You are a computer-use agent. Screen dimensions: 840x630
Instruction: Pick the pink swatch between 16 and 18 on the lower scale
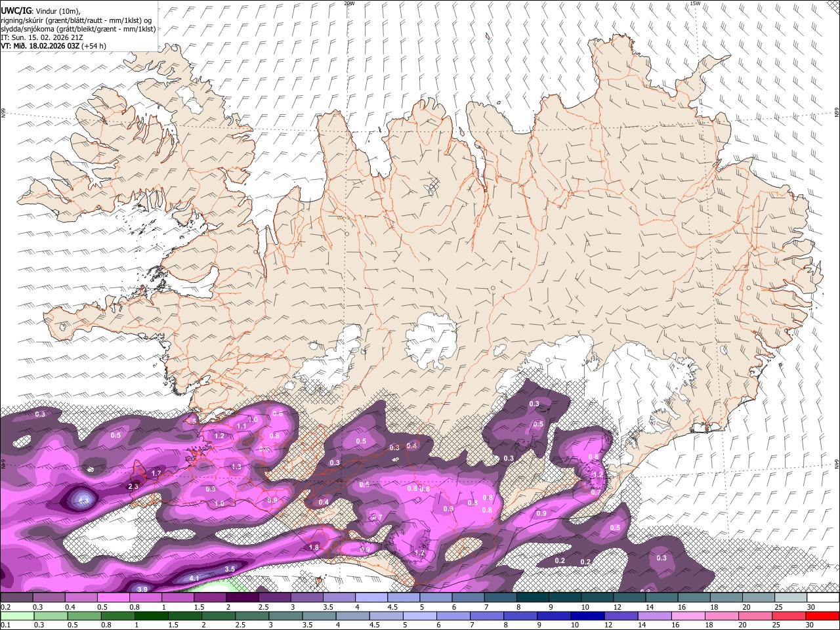click(689, 616)
